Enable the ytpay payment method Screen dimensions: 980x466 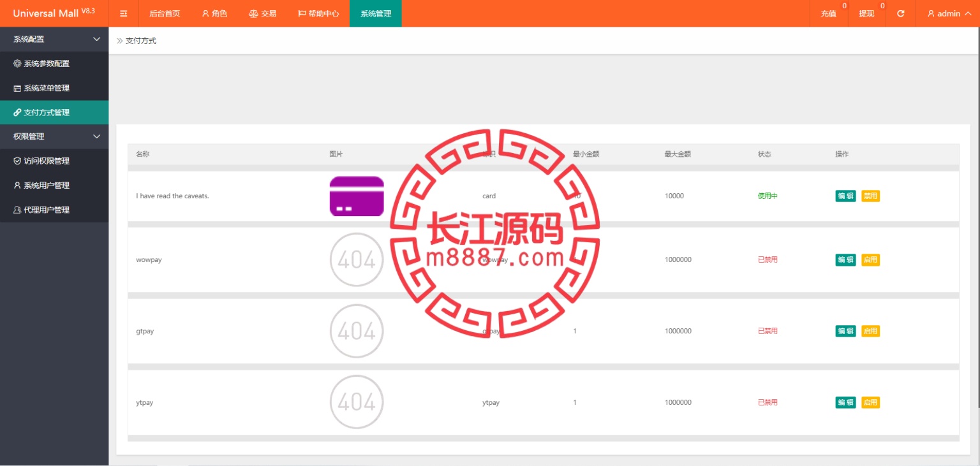click(870, 402)
